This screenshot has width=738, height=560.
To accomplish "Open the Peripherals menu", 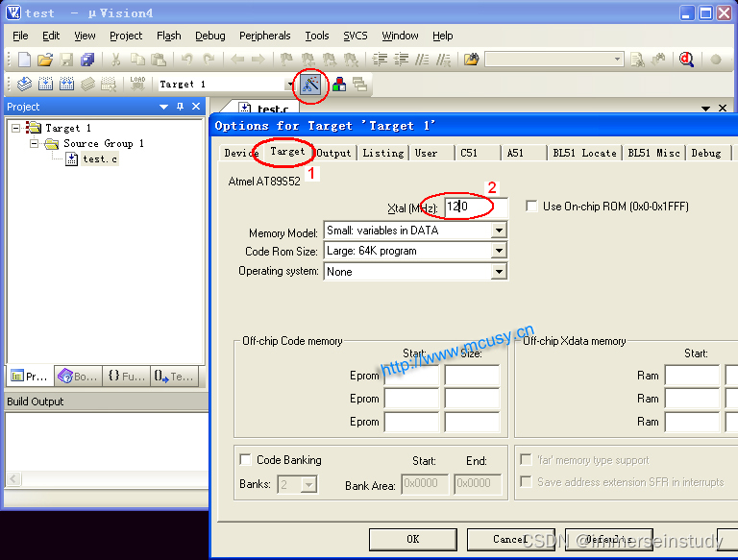I will tap(264, 36).
